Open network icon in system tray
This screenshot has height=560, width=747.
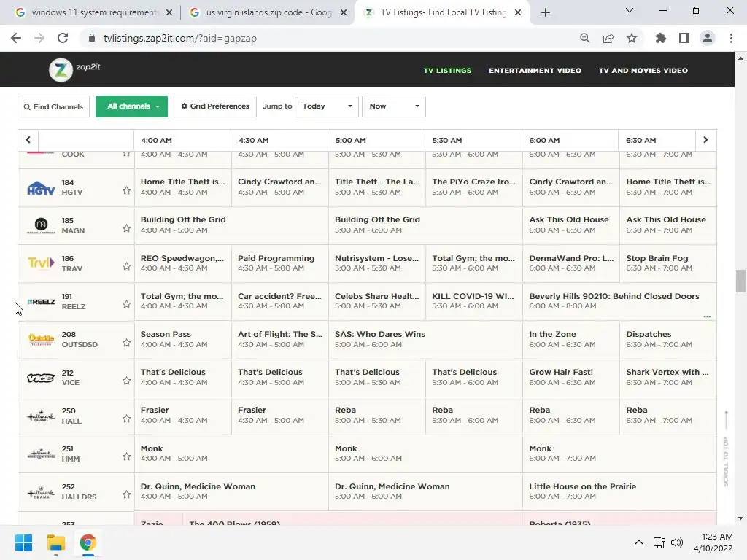tap(659, 542)
